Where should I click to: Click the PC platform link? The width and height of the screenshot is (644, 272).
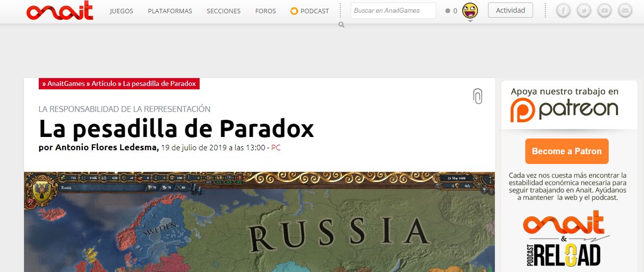[276, 148]
